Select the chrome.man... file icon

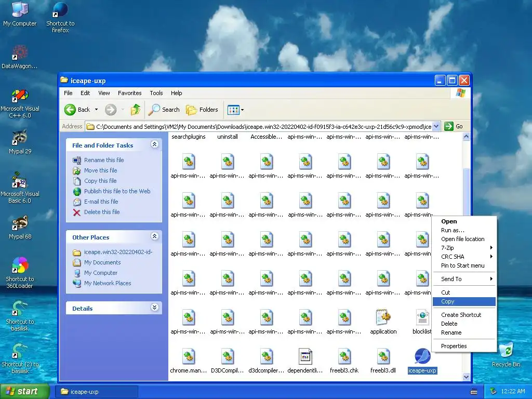point(188,361)
